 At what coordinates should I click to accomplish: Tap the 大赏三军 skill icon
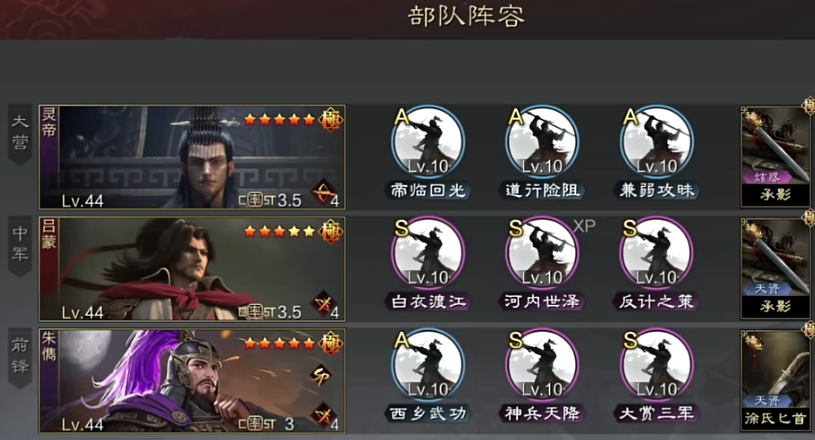656,365
